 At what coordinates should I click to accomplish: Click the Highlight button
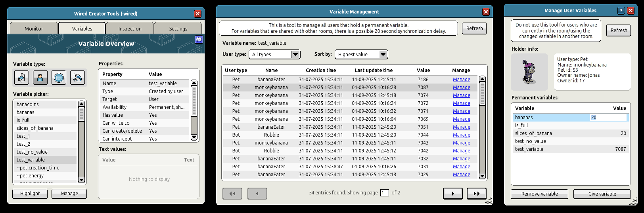click(30, 194)
